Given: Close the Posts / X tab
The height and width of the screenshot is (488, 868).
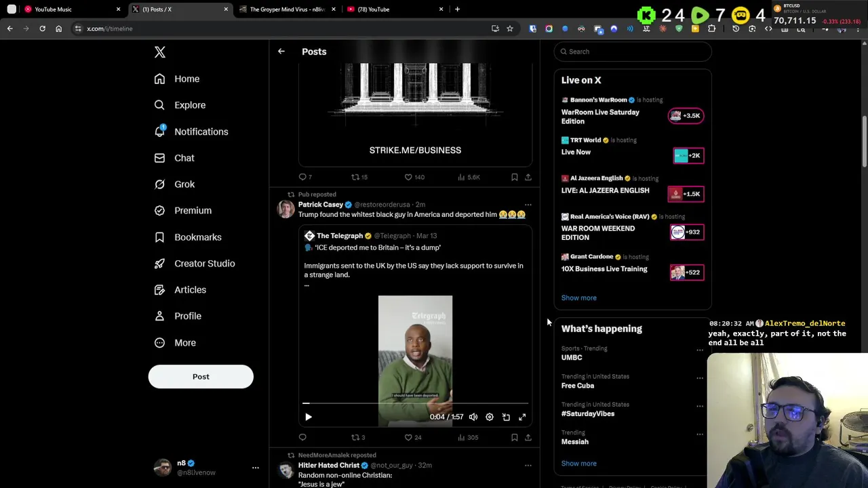Looking at the screenshot, I should (226, 9).
